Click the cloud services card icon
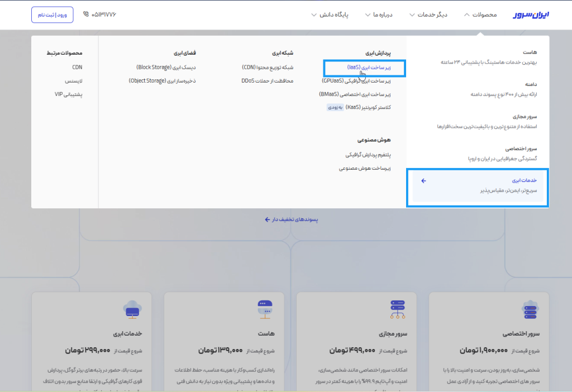 point(131,309)
